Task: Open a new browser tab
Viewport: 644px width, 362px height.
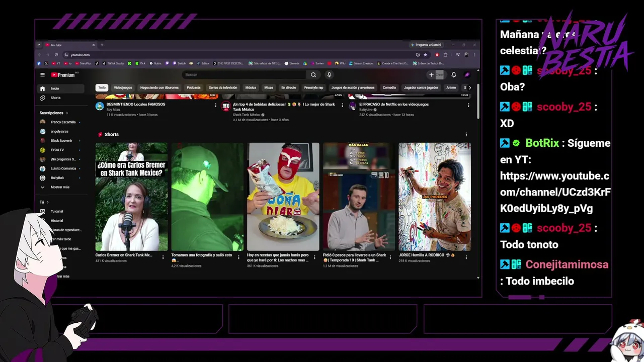Action: [x=102, y=45]
